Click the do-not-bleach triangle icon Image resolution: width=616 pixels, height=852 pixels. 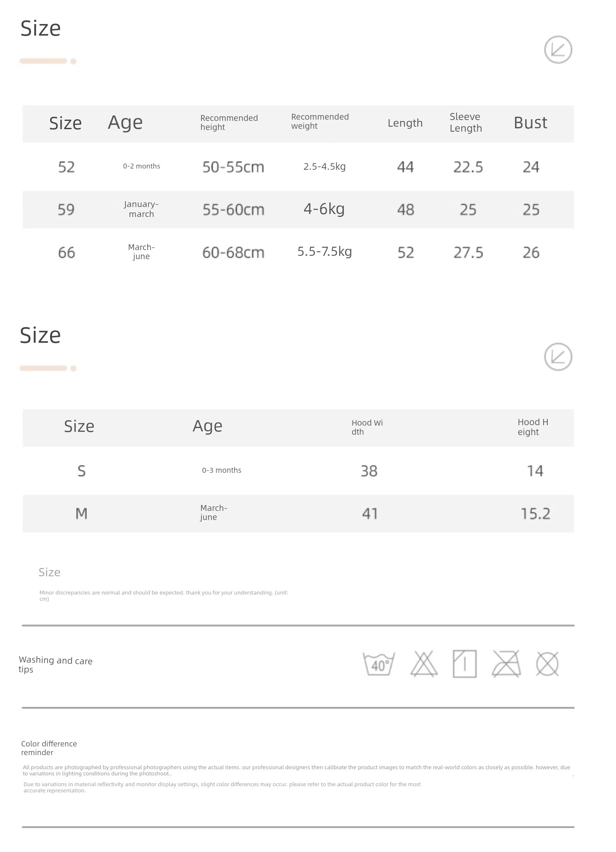(424, 664)
